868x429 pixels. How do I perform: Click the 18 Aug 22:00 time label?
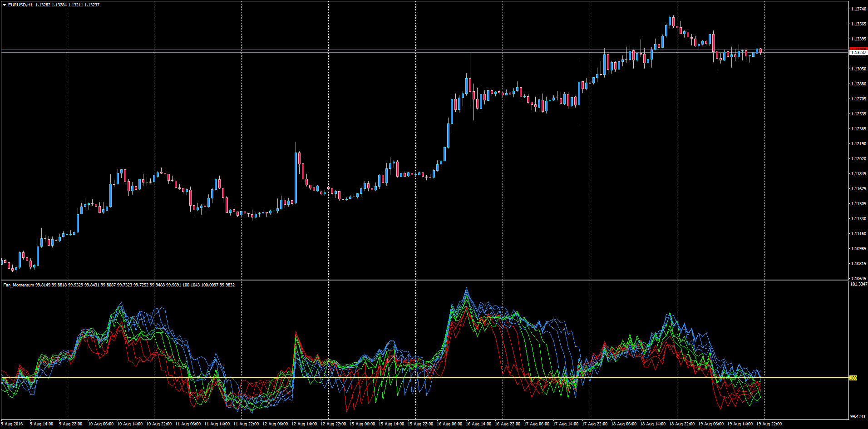(682, 424)
